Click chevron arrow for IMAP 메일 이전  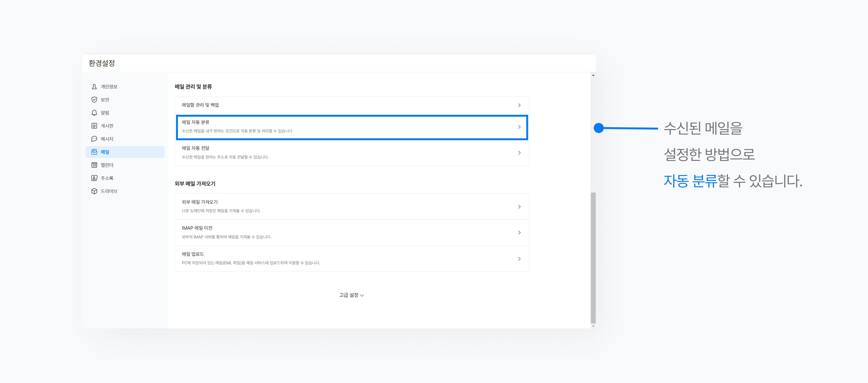pyautogui.click(x=519, y=233)
